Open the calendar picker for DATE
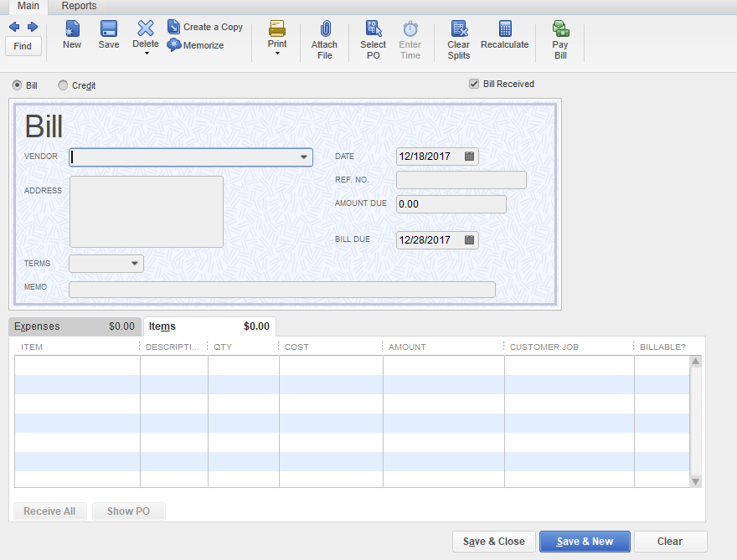This screenshot has height=560, width=737. tap(469, 157)
